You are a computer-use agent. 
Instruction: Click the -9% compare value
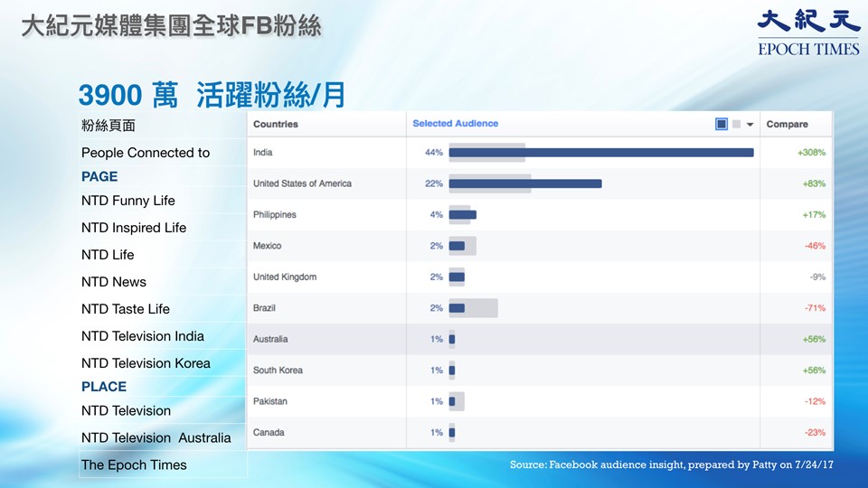pyautogui.click(x=817, y=277)
